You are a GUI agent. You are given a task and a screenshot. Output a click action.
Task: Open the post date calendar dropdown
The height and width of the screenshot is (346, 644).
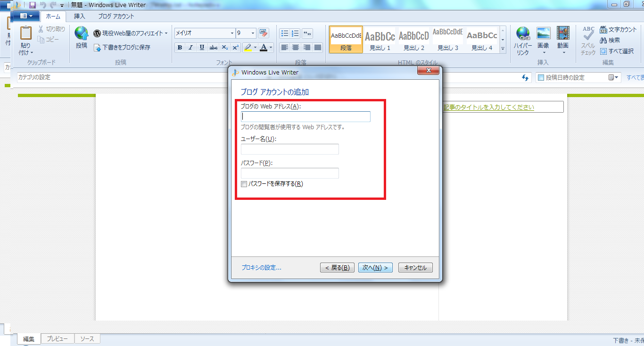coord(613,77)
